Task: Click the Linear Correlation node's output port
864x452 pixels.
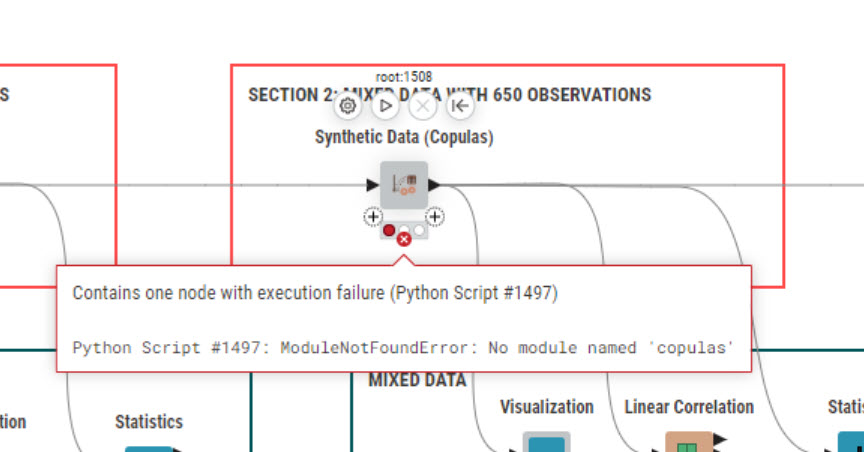Action: (720, 439)
